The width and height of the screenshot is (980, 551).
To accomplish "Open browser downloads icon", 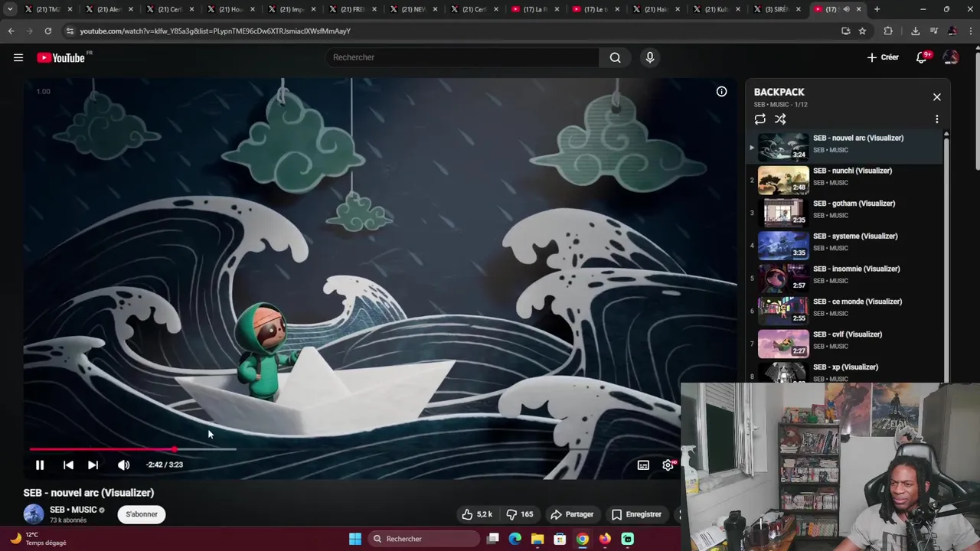I will point(915,31).
